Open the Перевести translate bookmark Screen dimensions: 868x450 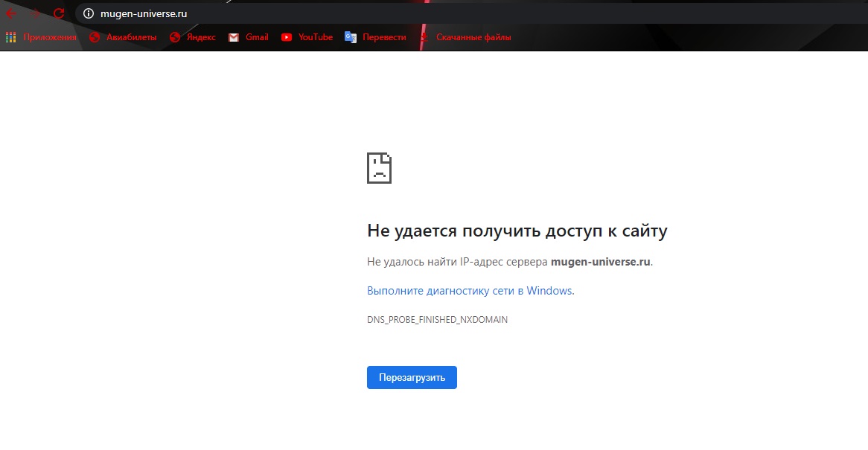(376, 37)
